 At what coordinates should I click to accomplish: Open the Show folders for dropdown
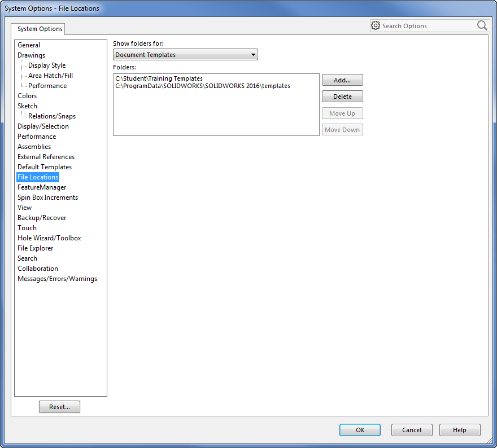[x=185, y=55]
